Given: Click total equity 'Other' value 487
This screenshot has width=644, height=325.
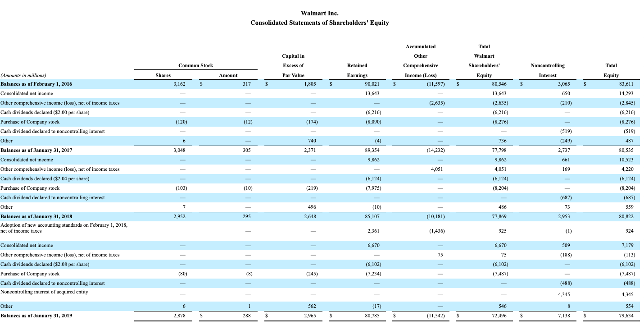Looking at the screenshot, I should (x=629, y=141).
